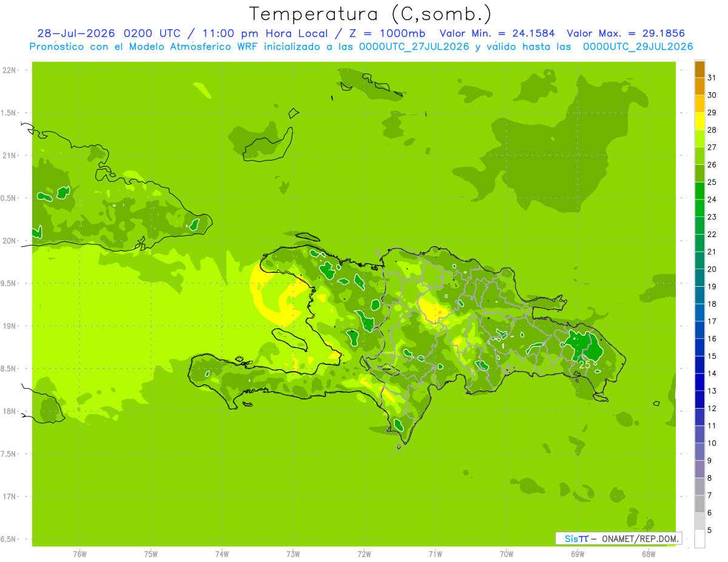The image size is (728, 562).
Task: Click the "23" color bar label
Action: 712,217
